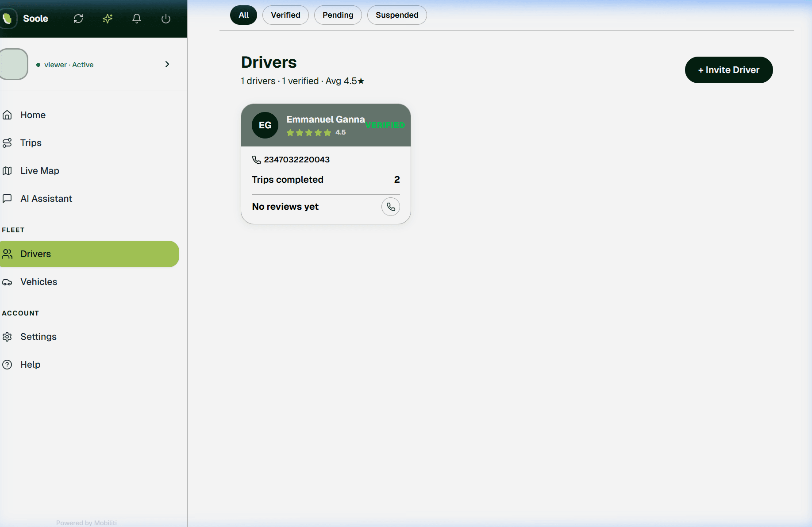Filter drivers by Verified

click(285, 15)
